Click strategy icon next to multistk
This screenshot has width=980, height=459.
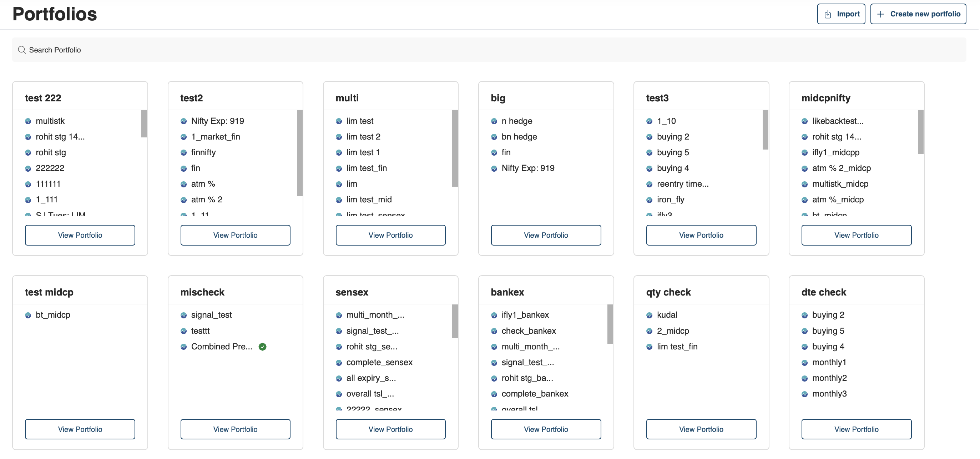28,121
